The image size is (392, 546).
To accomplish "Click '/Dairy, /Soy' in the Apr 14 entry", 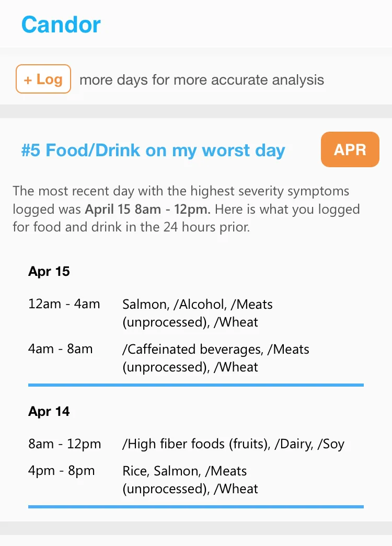I will point(309,444).
